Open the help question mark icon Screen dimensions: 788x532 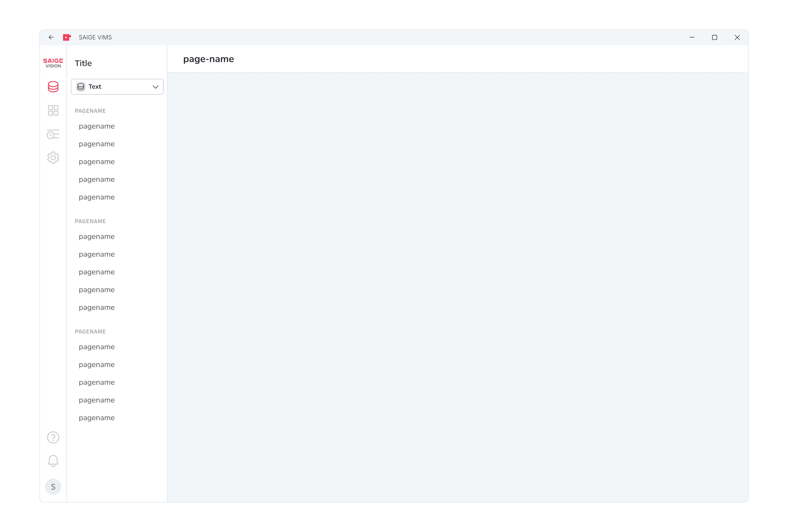click(53, 437)
